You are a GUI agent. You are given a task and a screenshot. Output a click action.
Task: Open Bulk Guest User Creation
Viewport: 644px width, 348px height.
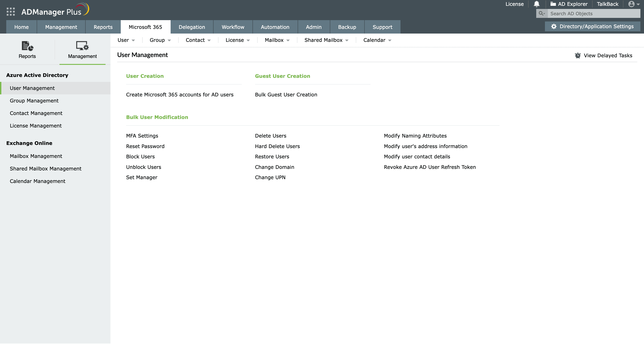[286, 95]
